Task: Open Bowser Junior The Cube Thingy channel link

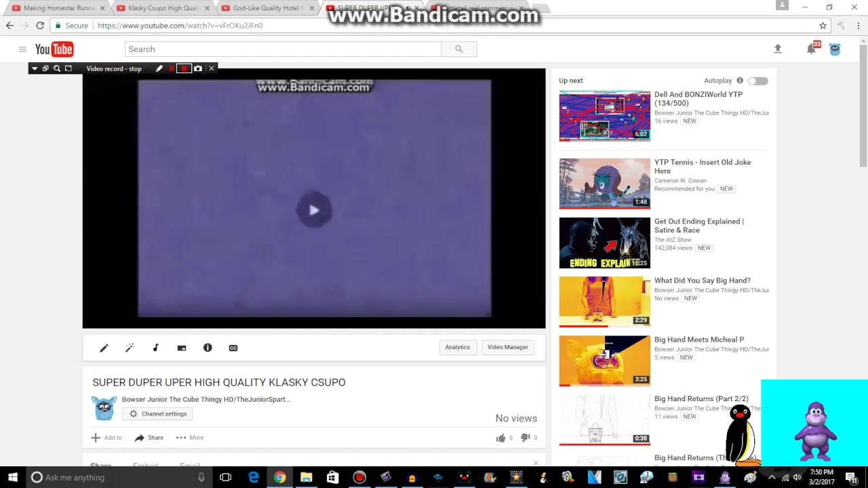Action: 206,399
